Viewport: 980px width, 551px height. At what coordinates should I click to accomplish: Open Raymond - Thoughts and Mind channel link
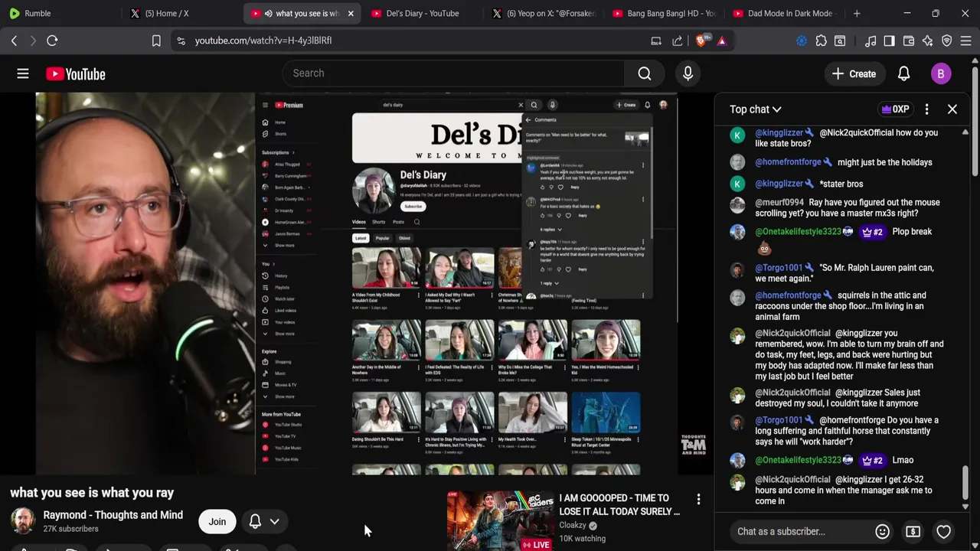(113, 515)
